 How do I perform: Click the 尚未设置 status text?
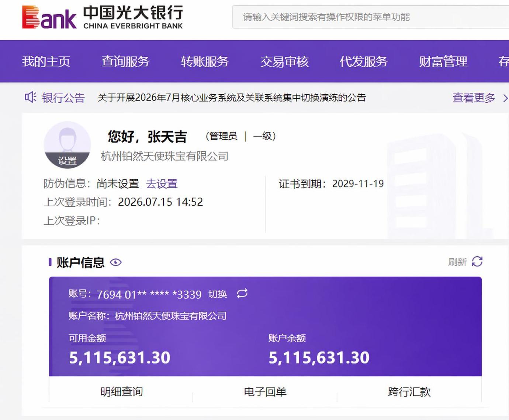(118, 183)
